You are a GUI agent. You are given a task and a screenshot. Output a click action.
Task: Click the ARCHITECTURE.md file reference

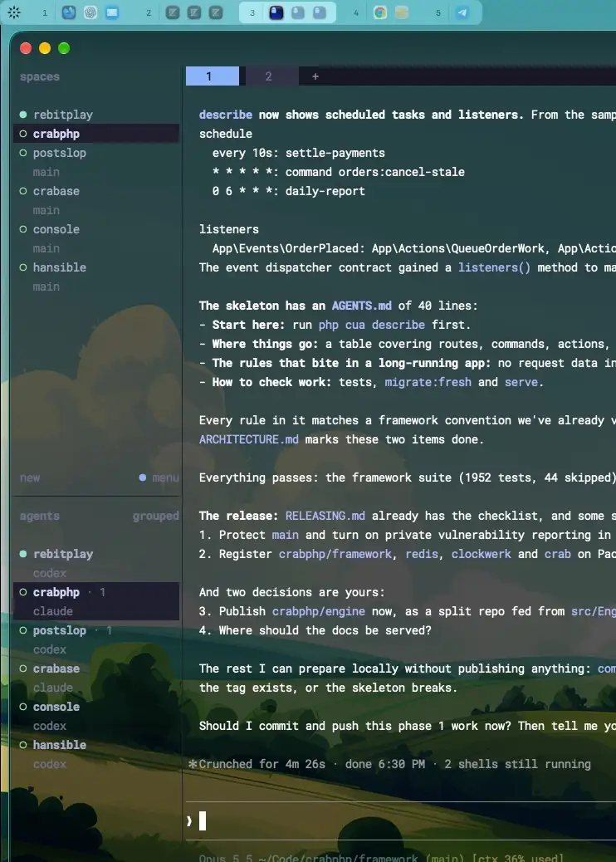click(x=249, y=439)
